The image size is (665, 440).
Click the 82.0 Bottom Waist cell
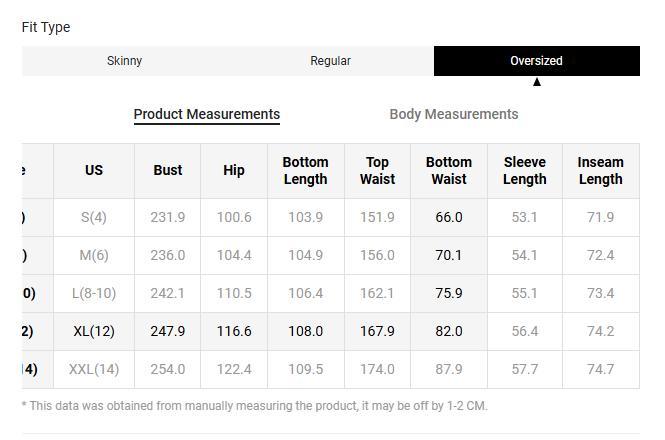point(448,331)
